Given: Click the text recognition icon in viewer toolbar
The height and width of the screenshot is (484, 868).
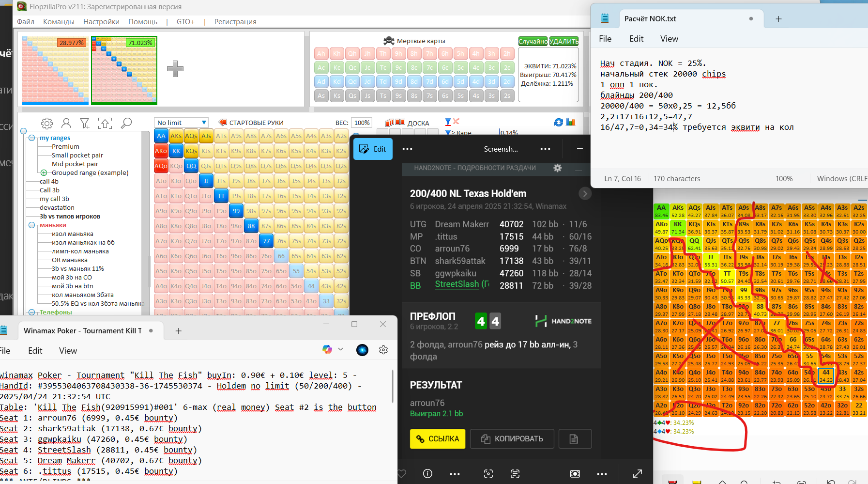Looking at the screenshot, I should [x=515, y=473].
